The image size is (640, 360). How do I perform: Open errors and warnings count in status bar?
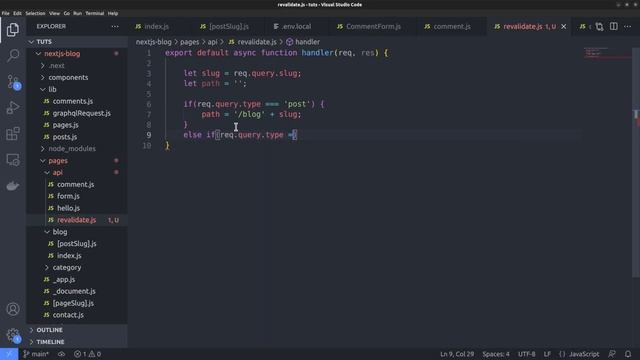pyautogui.click(x=87, y=354)
